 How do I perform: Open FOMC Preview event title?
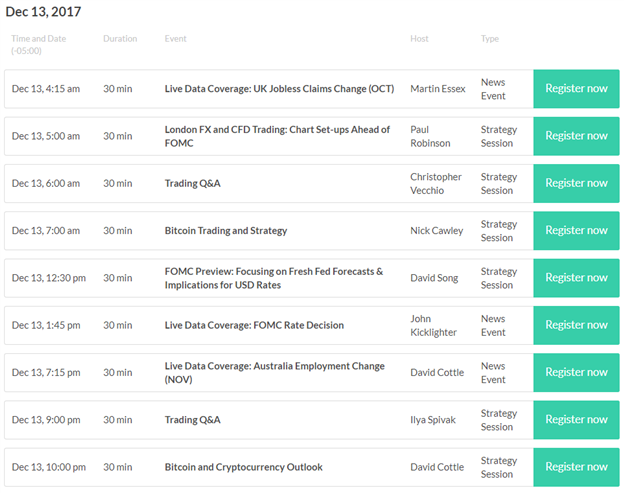[x=274, y=278]
